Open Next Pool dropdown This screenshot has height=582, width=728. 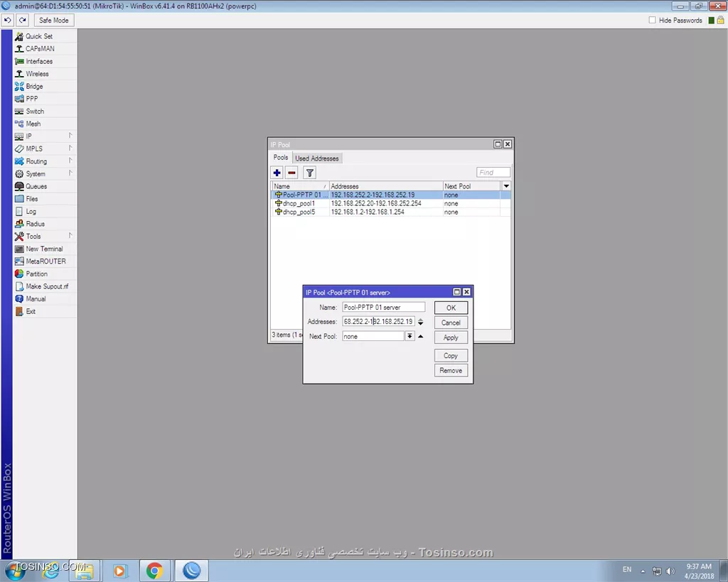click(x=409, y=337)
